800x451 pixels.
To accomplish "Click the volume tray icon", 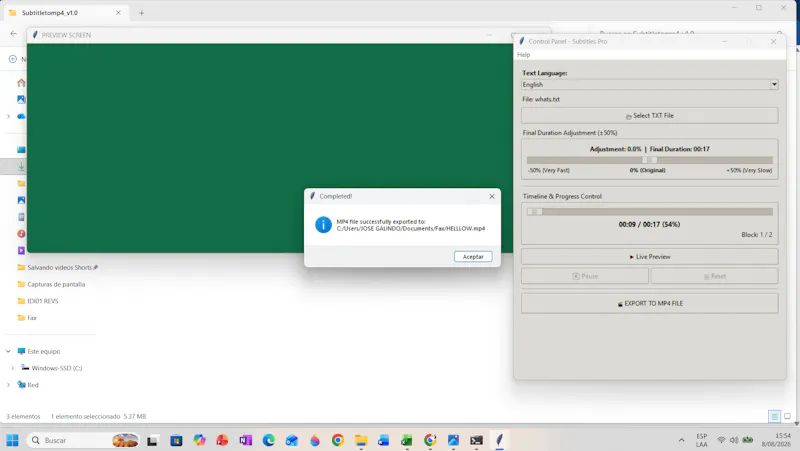I will point(734,440).
